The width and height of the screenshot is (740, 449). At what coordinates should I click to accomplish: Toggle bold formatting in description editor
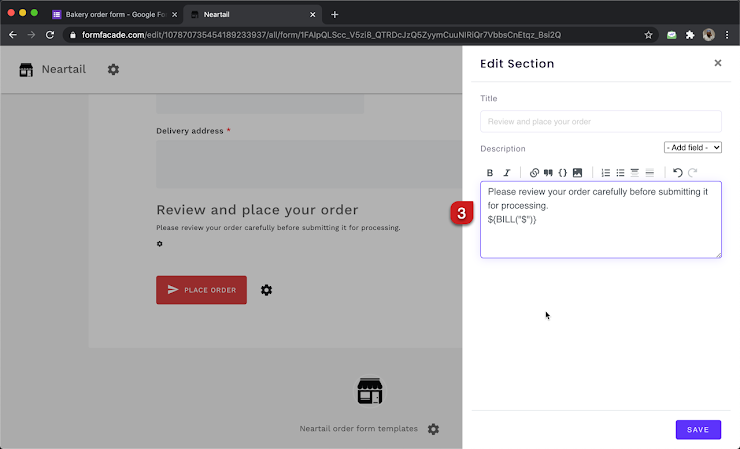tap(490, 173)
